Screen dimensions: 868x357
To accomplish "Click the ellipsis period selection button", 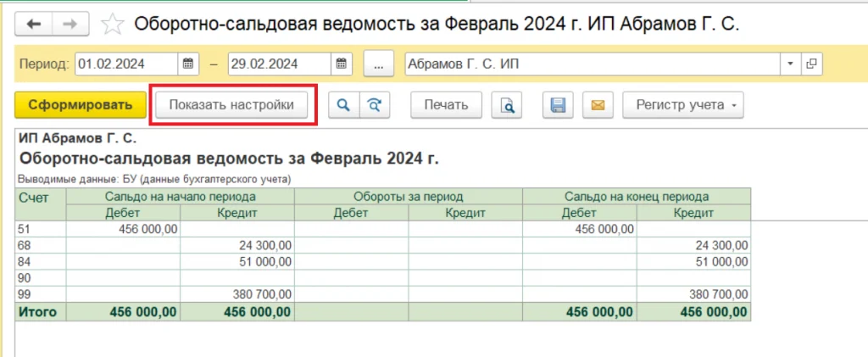I will pos(379,64).
